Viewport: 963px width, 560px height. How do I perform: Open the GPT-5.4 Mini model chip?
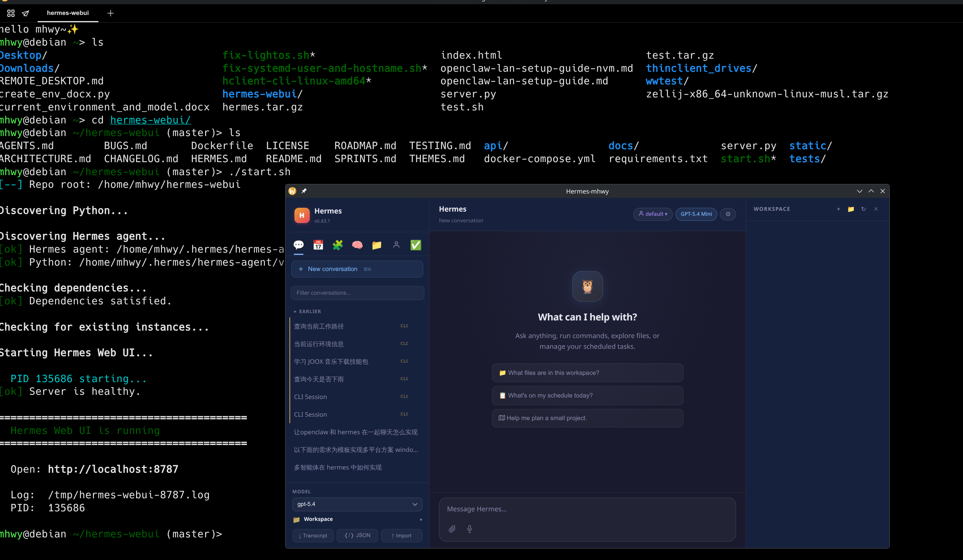pos(696,214)
